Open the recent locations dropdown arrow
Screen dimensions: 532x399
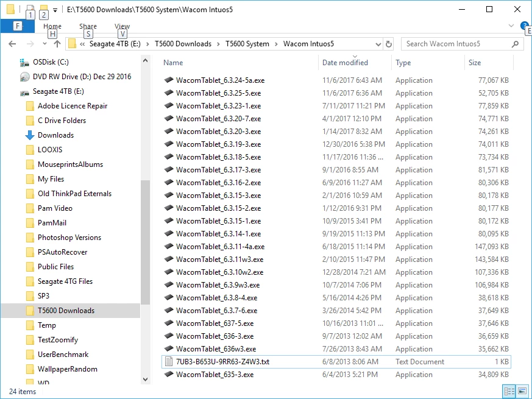point(44,44)
